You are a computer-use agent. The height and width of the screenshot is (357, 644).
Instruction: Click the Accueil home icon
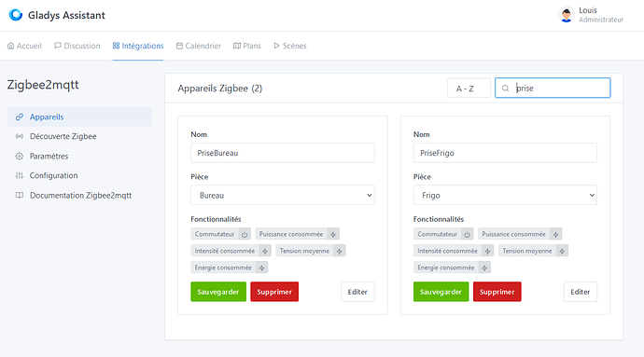click(x=10, y=46)
